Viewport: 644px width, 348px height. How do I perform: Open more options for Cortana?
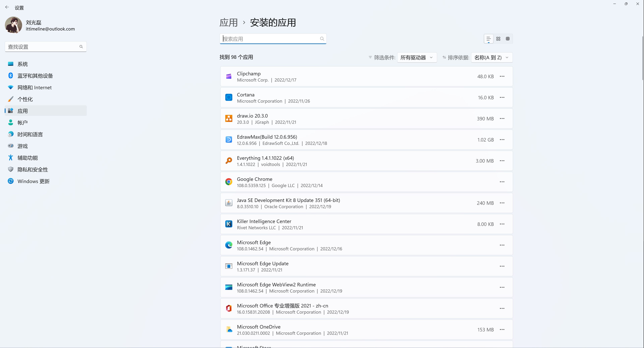pyautogui.click(x=502, y=97)
